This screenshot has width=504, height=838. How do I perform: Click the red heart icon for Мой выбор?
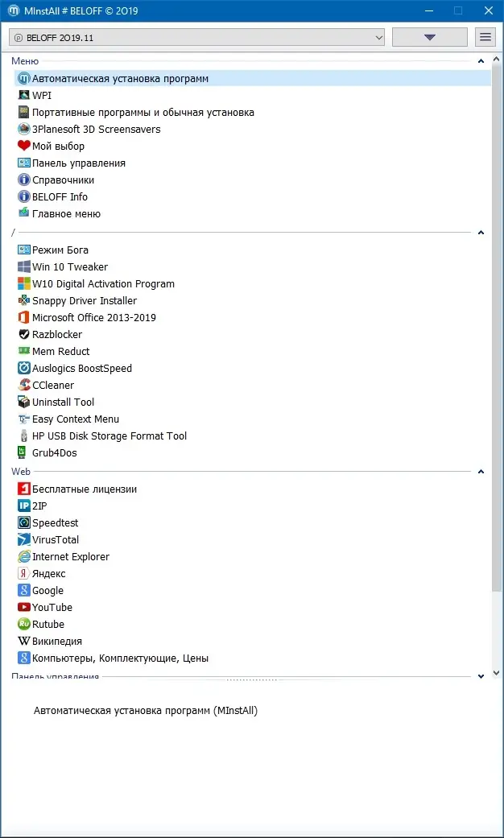coord(23,146)
